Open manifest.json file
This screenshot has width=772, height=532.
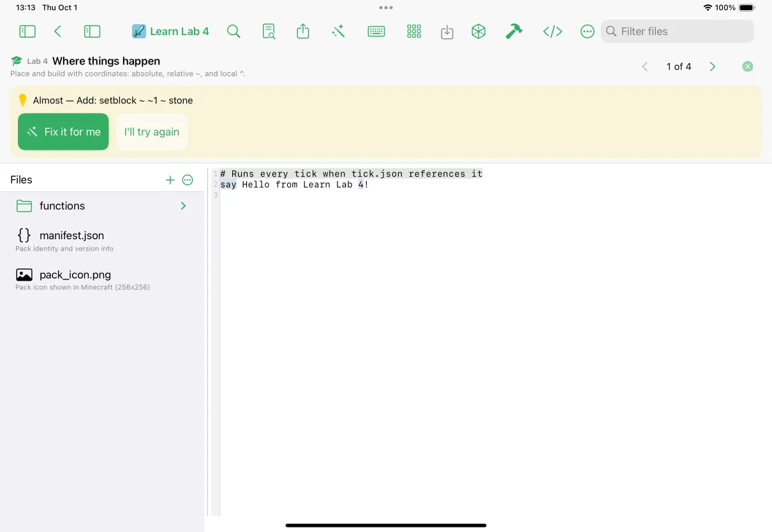pyautogui.click(x=102, y=240)
